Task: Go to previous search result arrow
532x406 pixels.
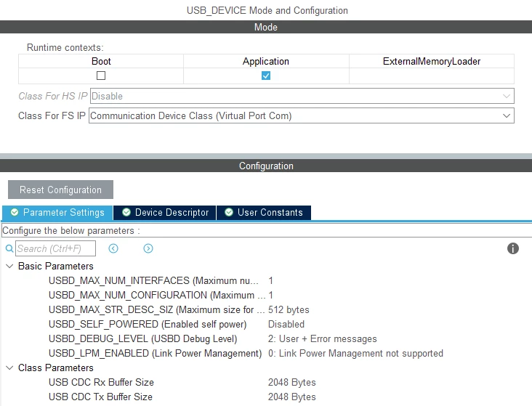Action: (113, 248)
